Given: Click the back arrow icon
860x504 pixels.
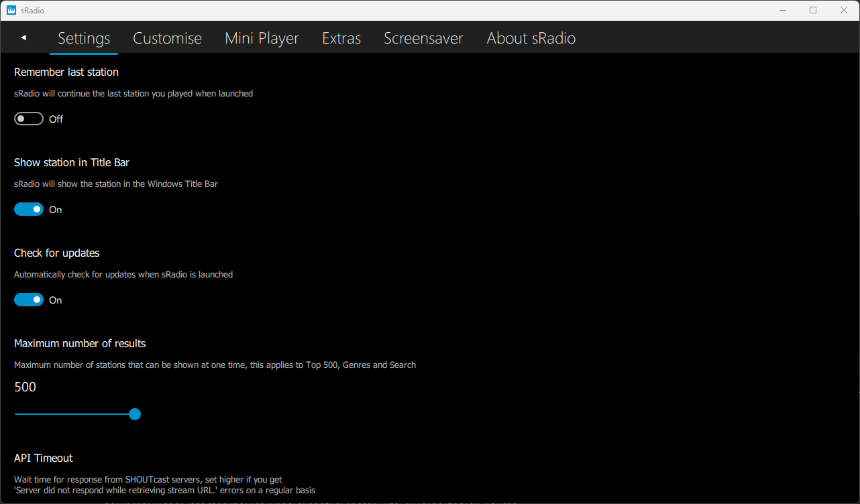Looking at the screenshot, I should pos(23,38).
